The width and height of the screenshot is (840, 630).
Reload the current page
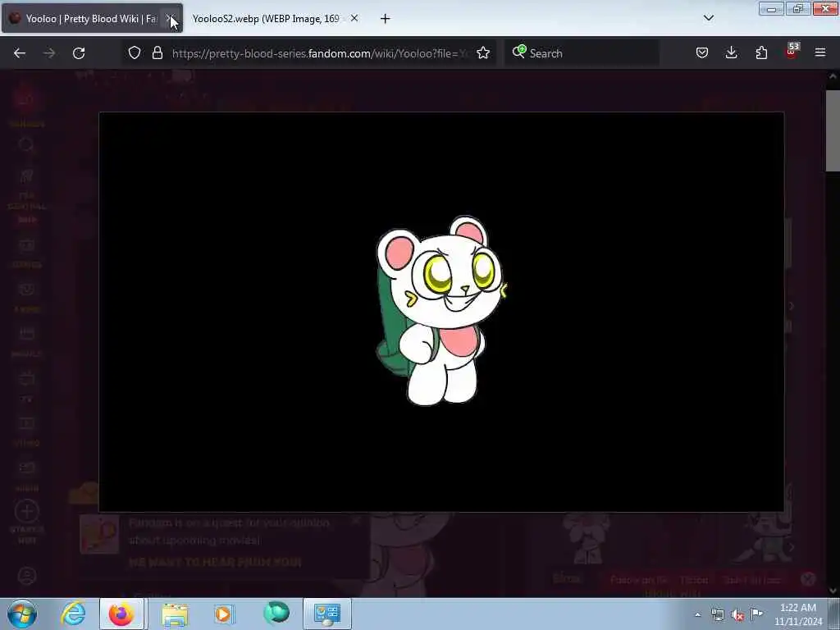point(79,53)
